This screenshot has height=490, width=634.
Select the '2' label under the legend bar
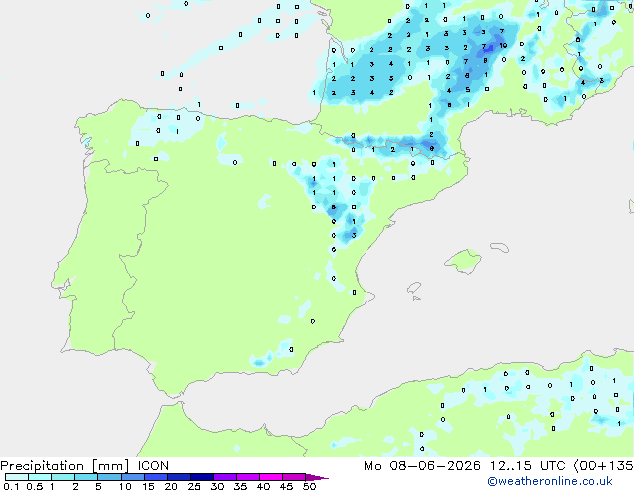[x=75, y=486]
